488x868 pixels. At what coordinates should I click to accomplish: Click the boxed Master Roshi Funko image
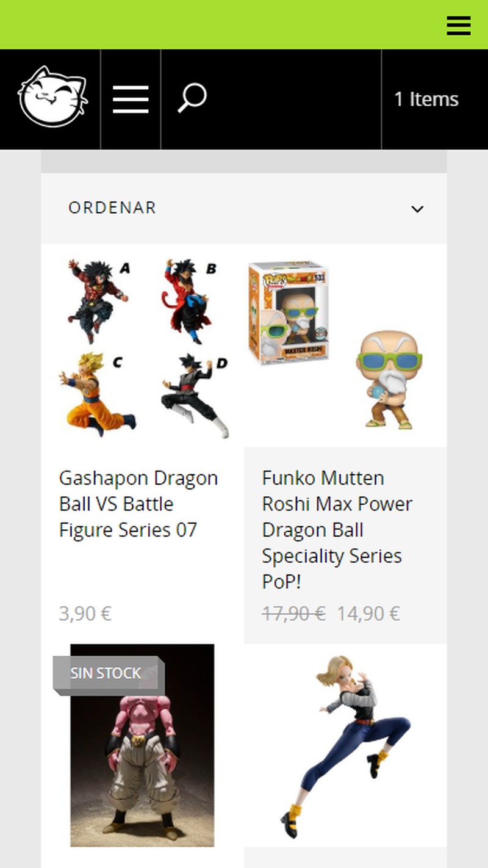tap(289, 313)
